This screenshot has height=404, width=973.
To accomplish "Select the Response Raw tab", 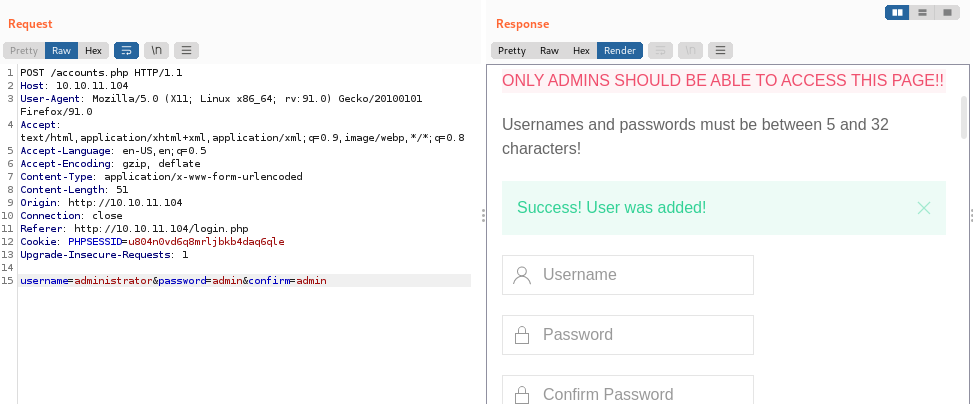I will click(549, 51).
